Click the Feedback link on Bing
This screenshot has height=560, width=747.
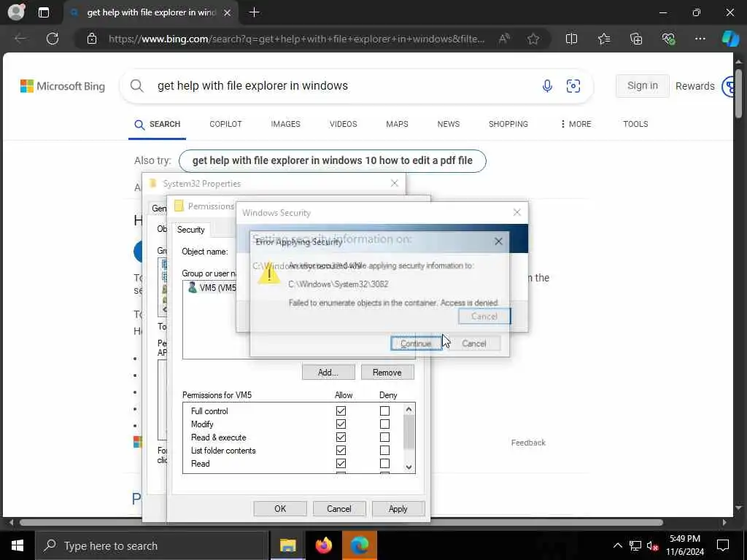(x=528, y=443)
